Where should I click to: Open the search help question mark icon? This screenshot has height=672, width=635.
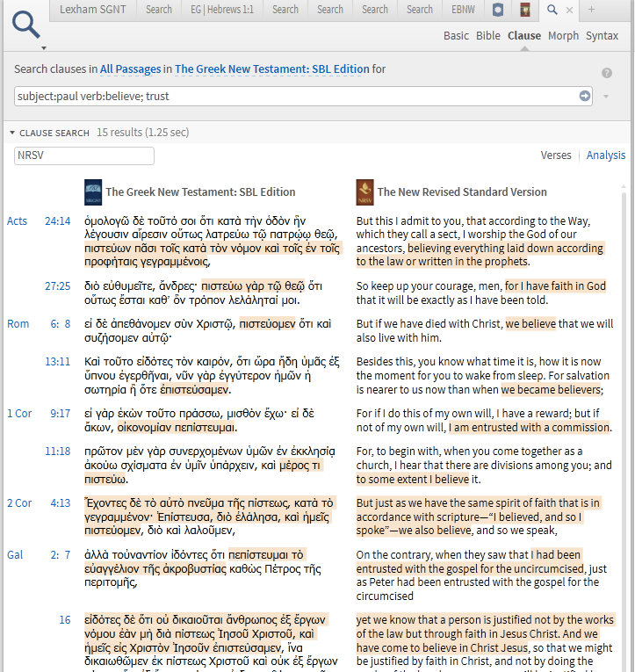tap(607, 73)
